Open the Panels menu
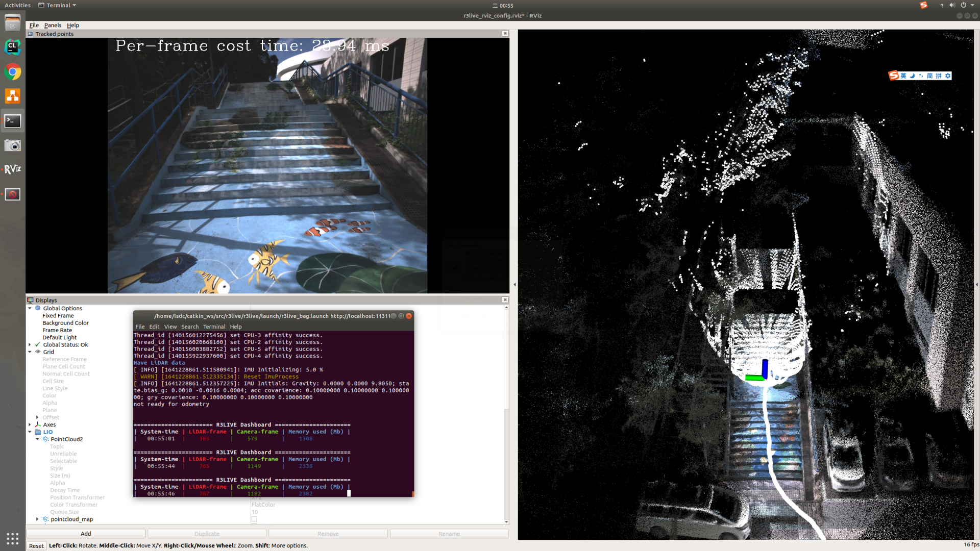The image size is (980, 551). click(53, 25)
